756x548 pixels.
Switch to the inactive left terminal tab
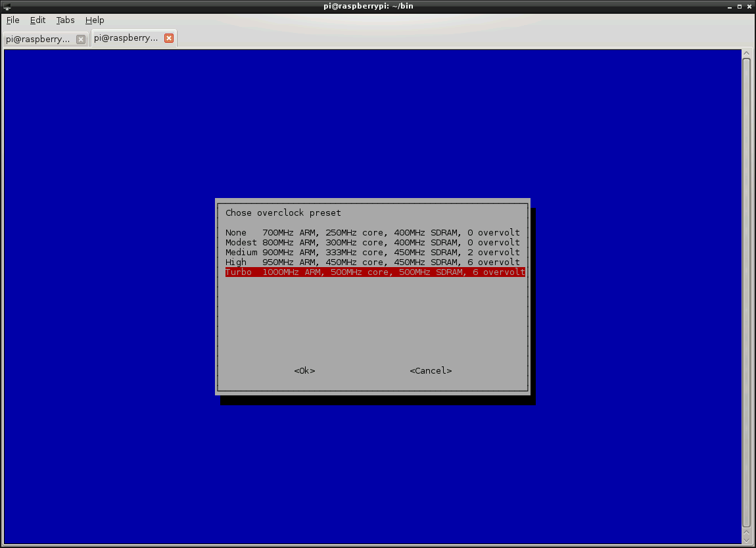click(x=38, y=39)
